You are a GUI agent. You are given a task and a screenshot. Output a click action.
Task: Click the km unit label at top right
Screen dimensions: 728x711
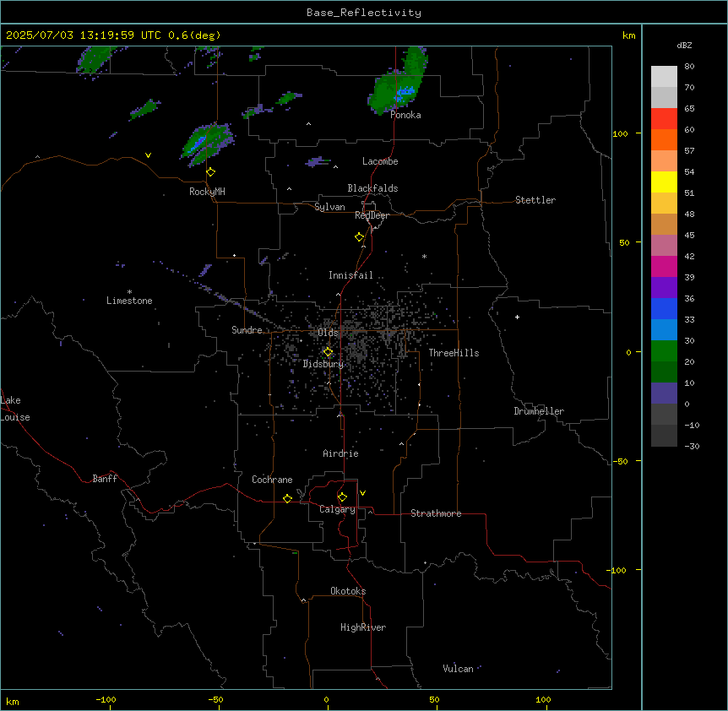[628, 35]
